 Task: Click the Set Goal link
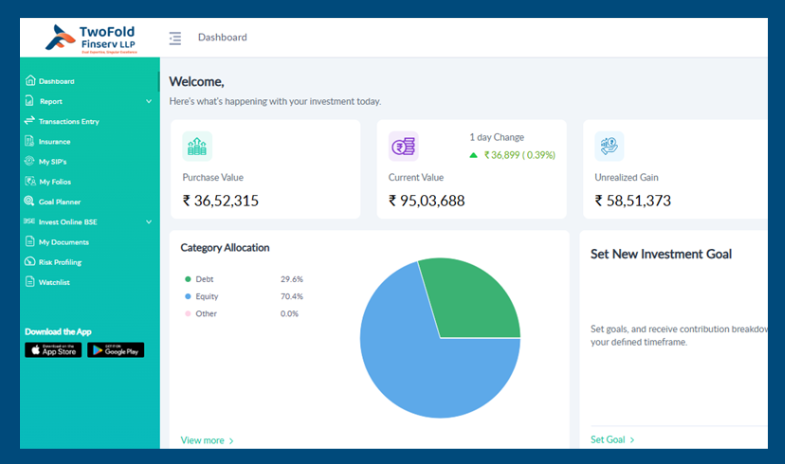tap(612, 439)
